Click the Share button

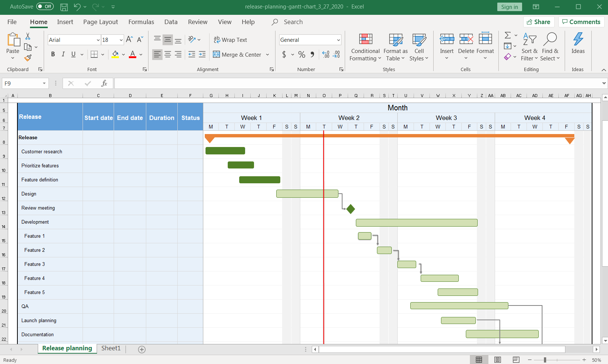pos(538,22)
